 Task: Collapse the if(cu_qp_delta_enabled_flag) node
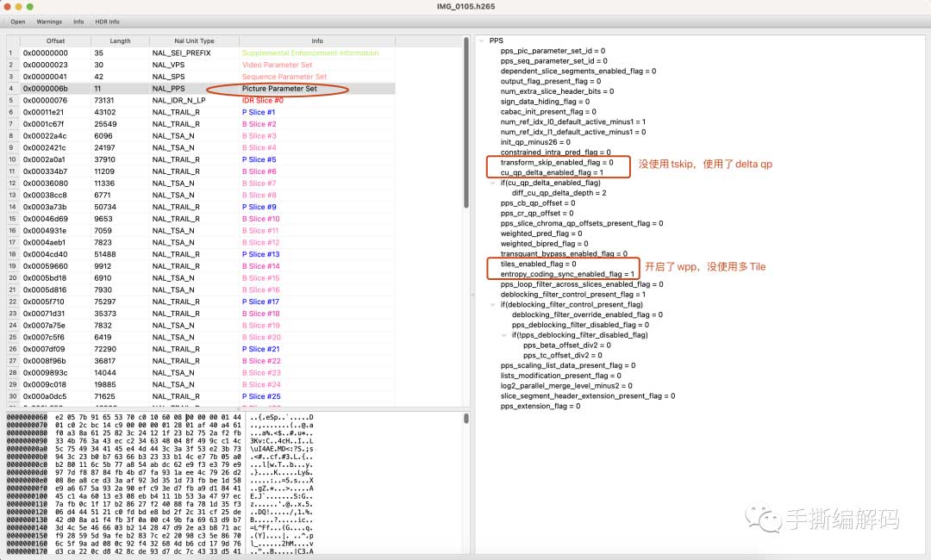click(x=494, y=183)
